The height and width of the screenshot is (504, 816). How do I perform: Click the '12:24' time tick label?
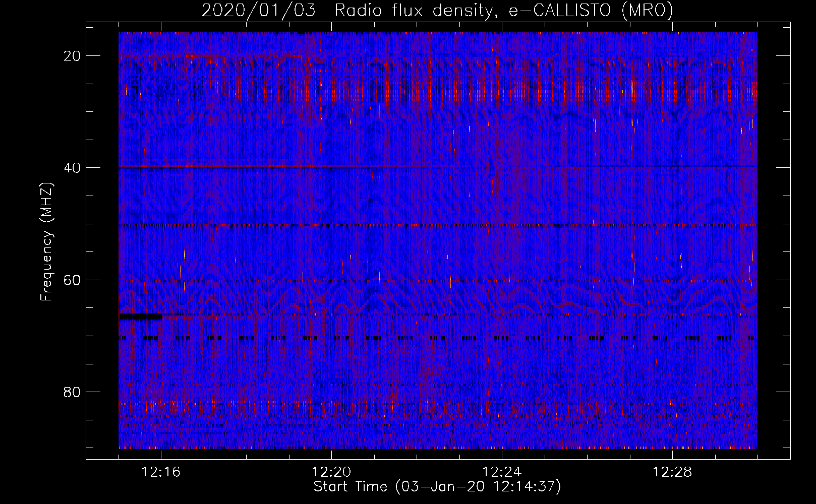(x=502, y=472)
